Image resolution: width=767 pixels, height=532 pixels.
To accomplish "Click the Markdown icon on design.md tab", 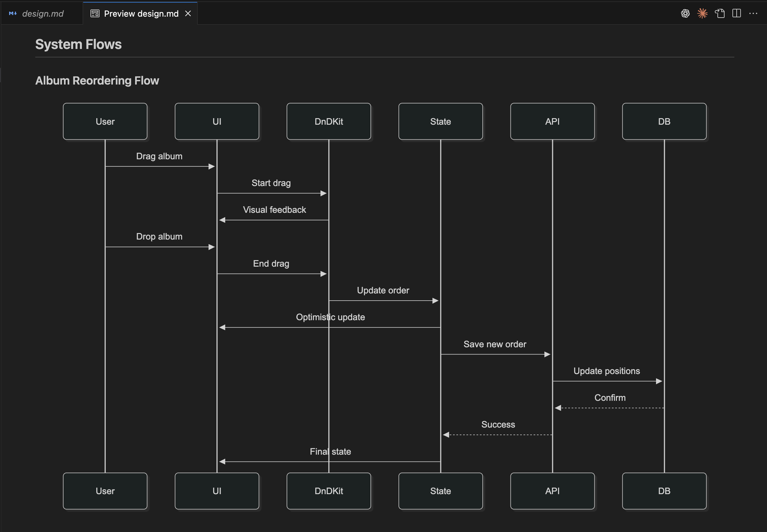I will click(13, 13).
